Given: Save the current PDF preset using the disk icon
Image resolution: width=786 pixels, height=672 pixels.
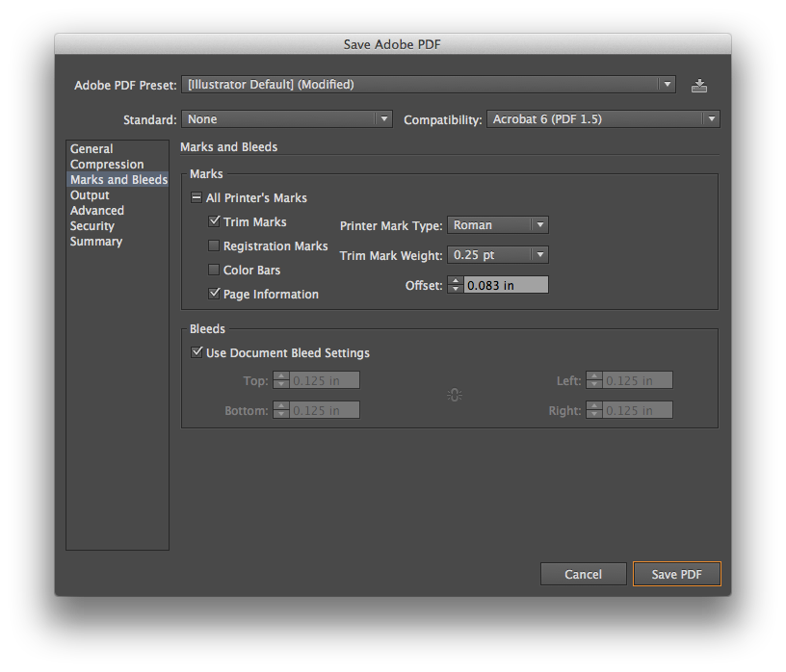Looking at the screenshot, I should point(698,85).
